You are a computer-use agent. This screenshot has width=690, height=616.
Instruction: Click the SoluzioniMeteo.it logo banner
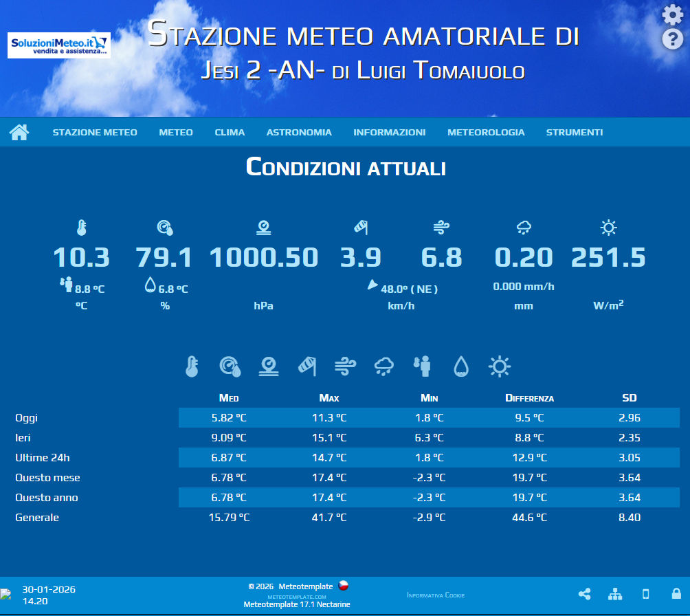pos(59,45)
